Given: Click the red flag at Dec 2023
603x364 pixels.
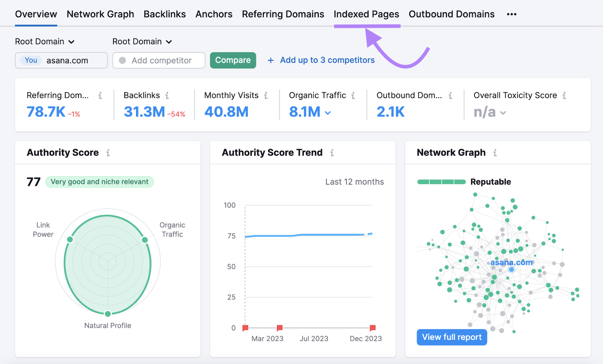Looking at the screenshot, I should click(373, 328).
